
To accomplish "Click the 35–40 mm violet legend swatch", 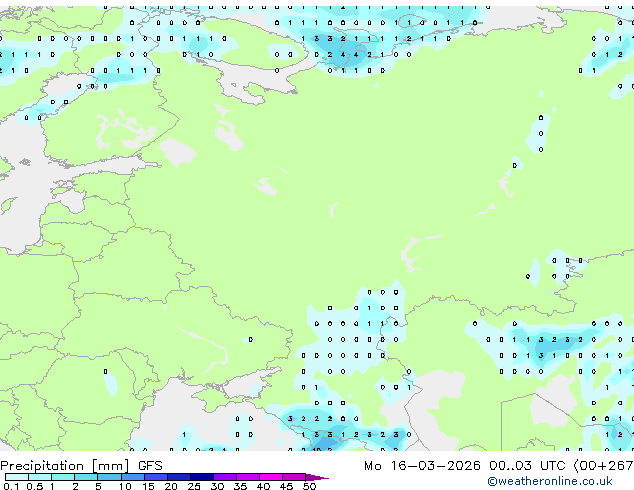I will pos(248,477).
